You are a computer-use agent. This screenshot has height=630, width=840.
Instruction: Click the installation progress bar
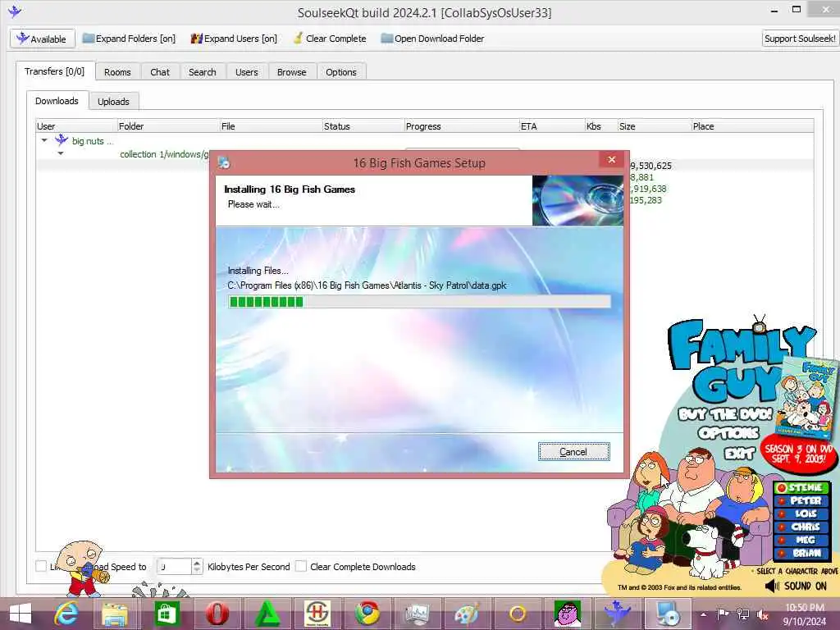pos(419,302)
